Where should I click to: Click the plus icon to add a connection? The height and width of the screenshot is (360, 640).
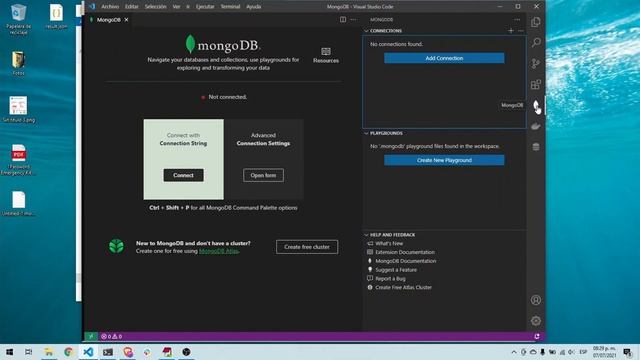[511, 31]
